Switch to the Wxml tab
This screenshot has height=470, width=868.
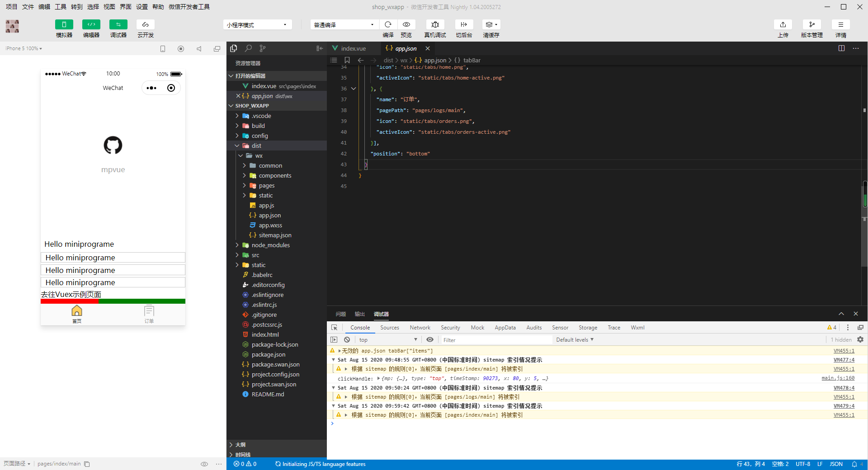pyautogui.click(x=637, y=328)
